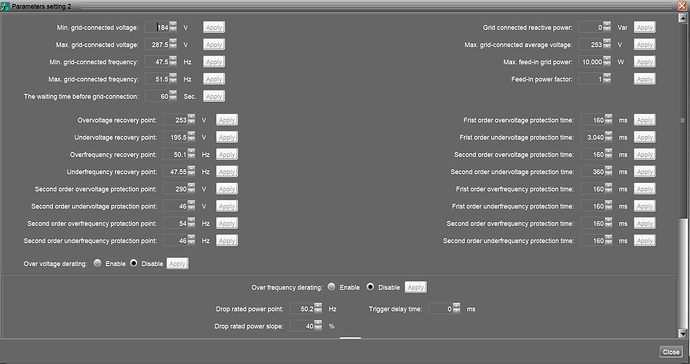
Task: Apply Frist order overvoltage protection time
Action: tap(645, 120)
